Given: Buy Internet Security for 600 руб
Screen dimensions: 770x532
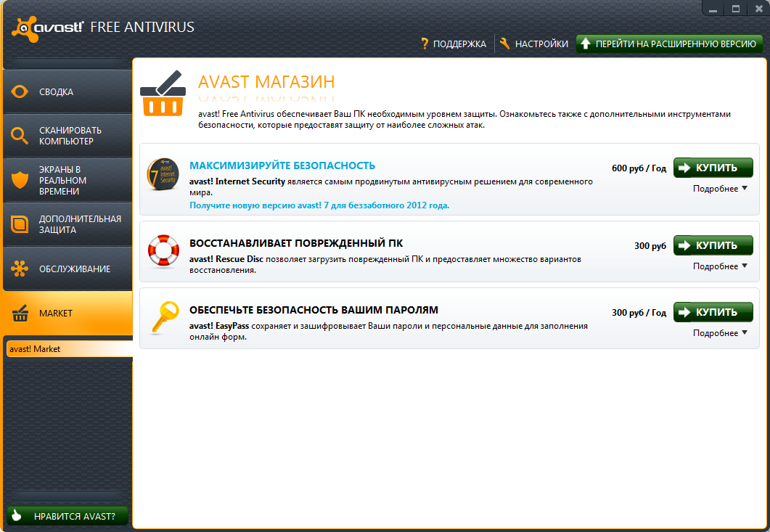Looking at the screenshot, I should point(713,168).
